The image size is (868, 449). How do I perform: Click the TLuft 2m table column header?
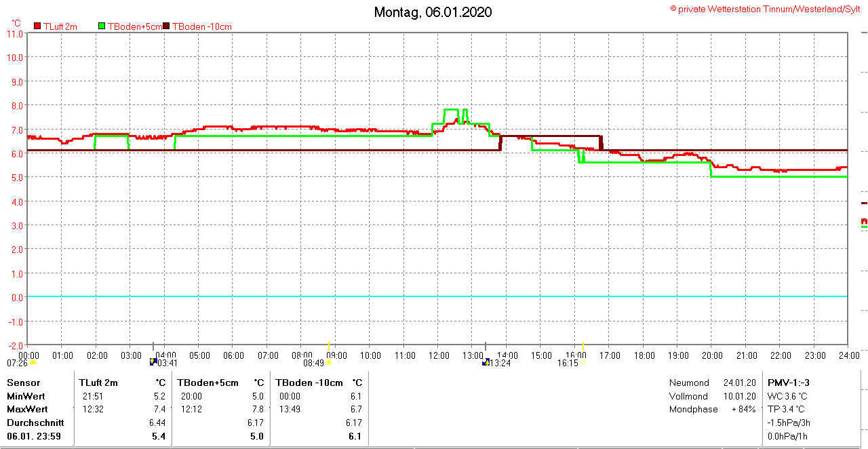coord(98,383)
